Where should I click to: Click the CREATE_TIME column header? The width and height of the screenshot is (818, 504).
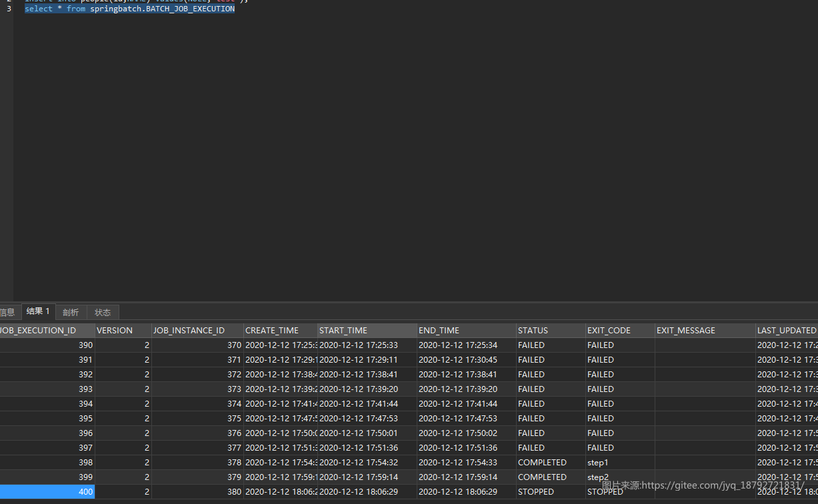click(281, 331)
